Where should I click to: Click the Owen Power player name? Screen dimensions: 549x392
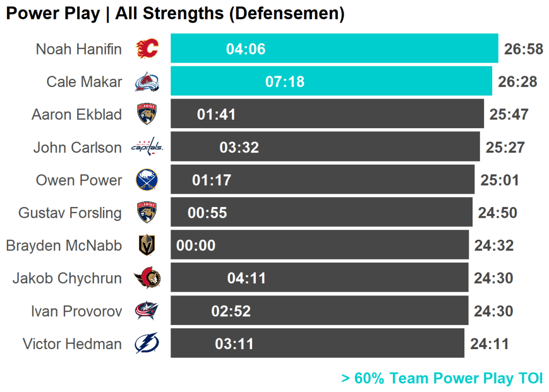tap(79, 180)
